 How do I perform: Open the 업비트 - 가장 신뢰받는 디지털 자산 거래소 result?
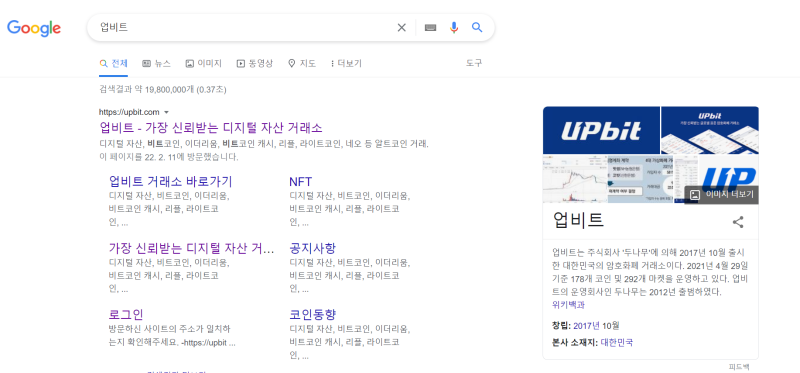point(211,127)
